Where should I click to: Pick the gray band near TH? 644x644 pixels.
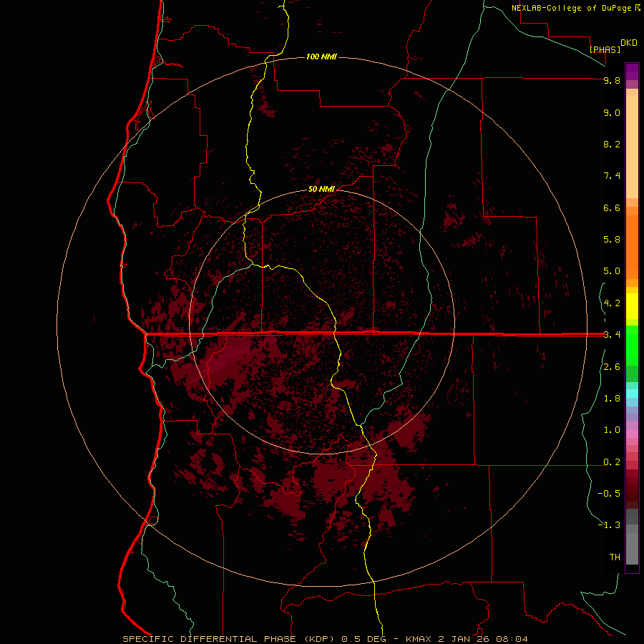click(632, 548)
